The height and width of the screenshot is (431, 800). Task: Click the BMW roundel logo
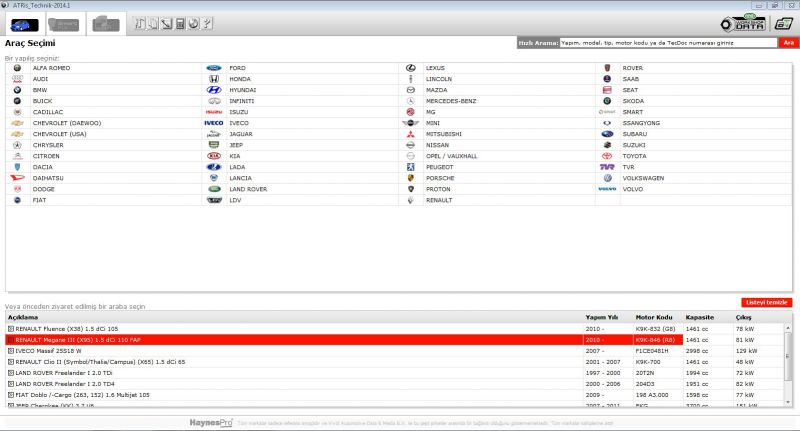click(17, 90)
